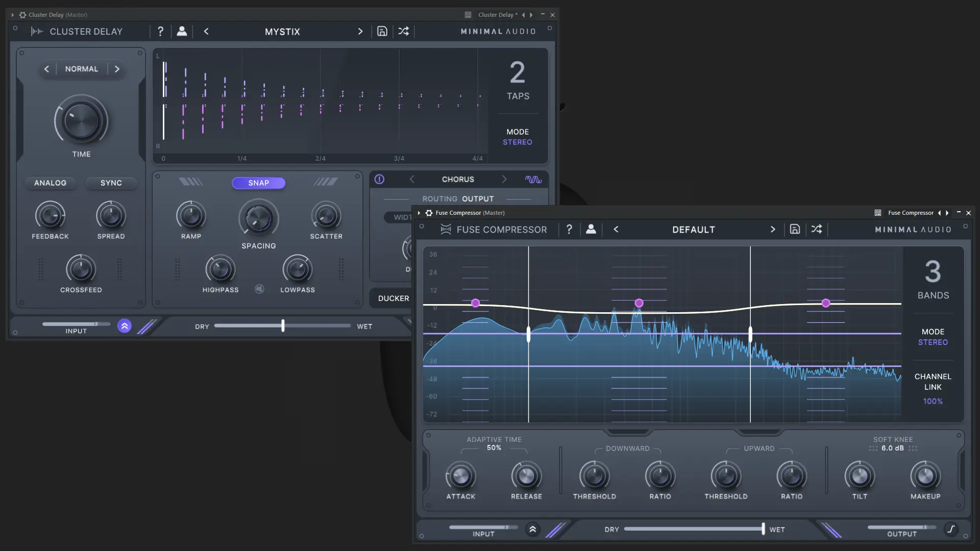980x551 pixels.
Task: Click the auto input gain chevron icon in Cluster Delay
Action: tap(124, 325)
